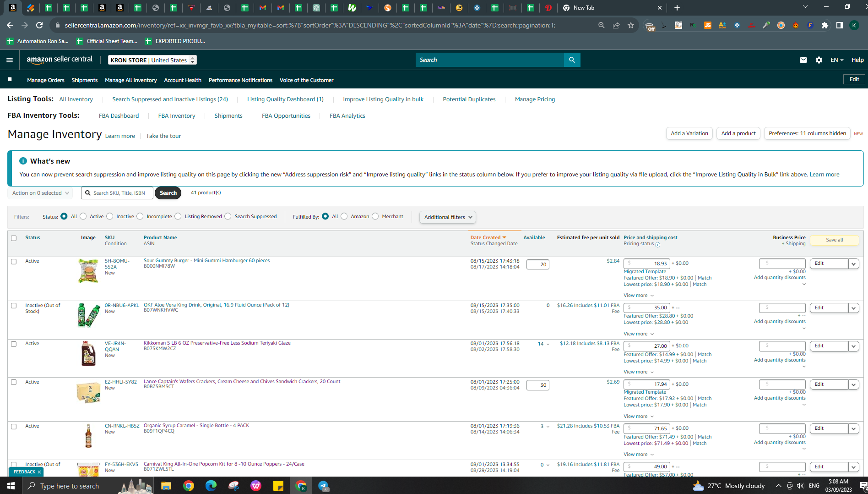Open the browser side panel icon

point(840,25)
